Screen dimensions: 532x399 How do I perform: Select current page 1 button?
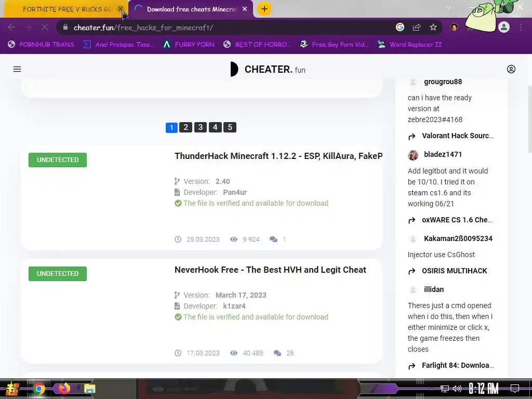coord(171,128)
